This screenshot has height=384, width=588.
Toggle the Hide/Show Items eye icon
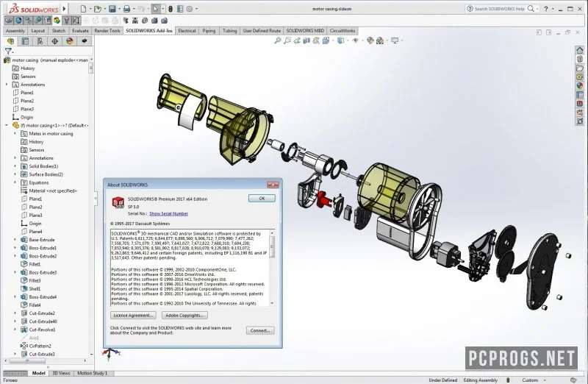(x=356, y=40)
